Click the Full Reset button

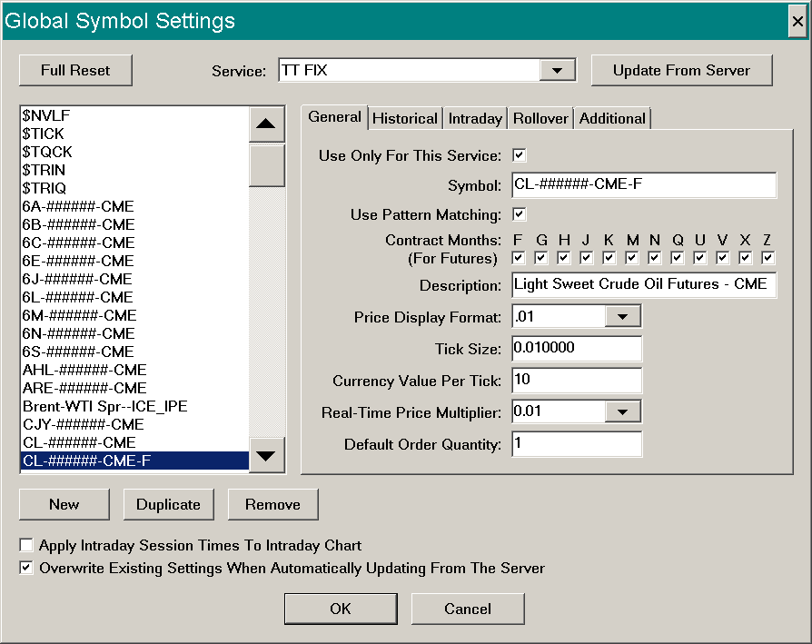coord(75,71)
